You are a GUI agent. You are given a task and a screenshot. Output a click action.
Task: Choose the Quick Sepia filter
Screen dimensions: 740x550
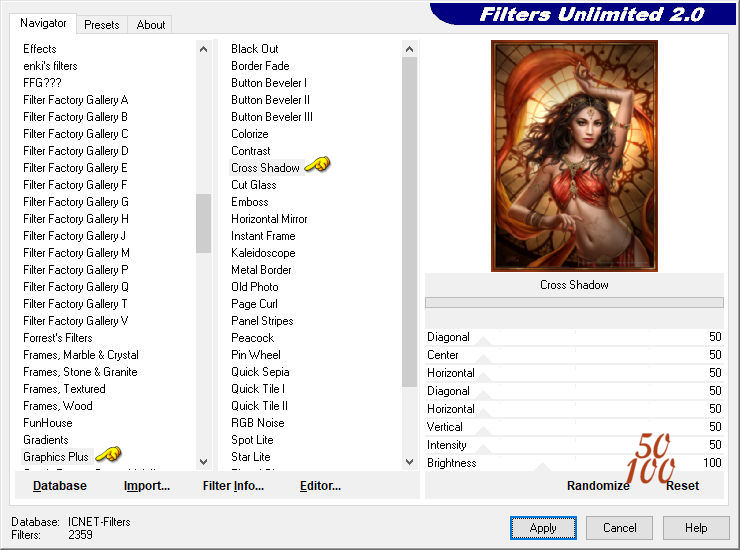pos(260,372)
